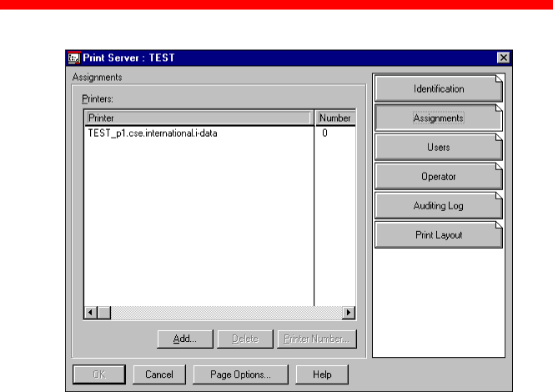This screenshot has height=392, width=553.
Task: Click the horizontal scrollbar thumb
Action: coord(104,312)
